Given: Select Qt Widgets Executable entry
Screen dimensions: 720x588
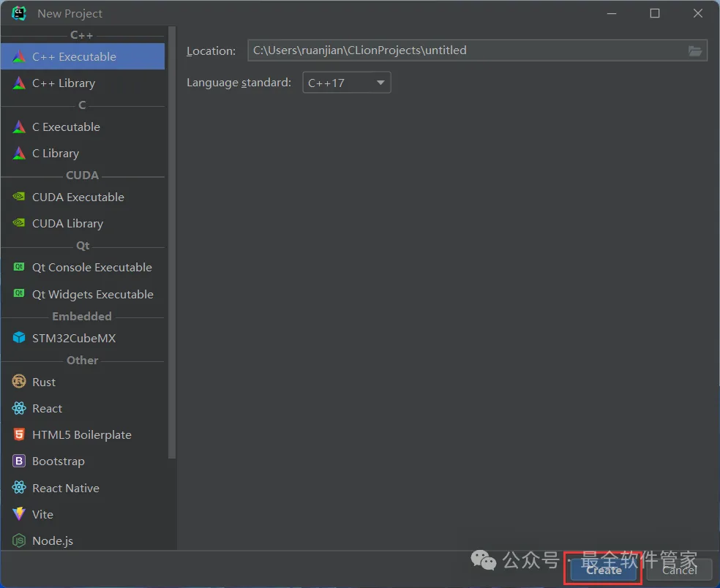Looking at the screenshot, I should coord(83,294).
